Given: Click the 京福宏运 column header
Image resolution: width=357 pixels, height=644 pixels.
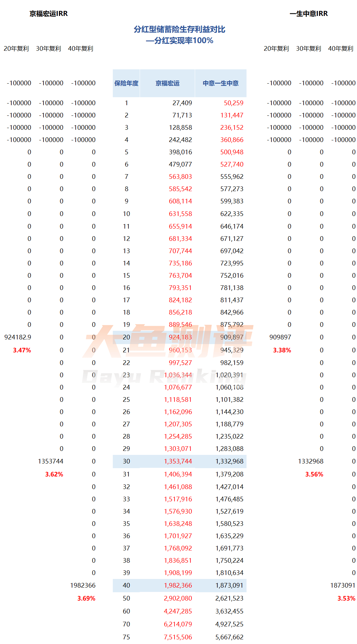Looking at the screenshot, I should point(168,83).
